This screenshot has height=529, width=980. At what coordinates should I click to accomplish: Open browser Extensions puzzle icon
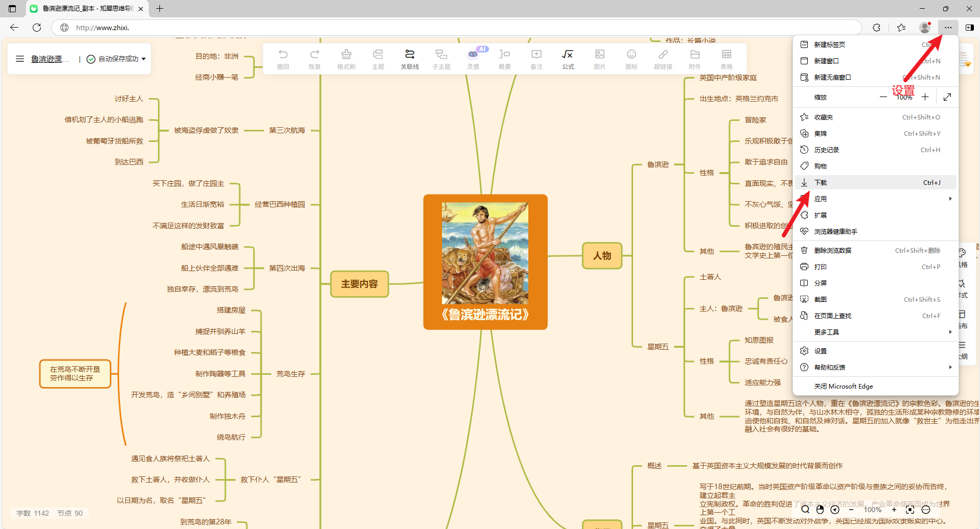click(877, 28)
